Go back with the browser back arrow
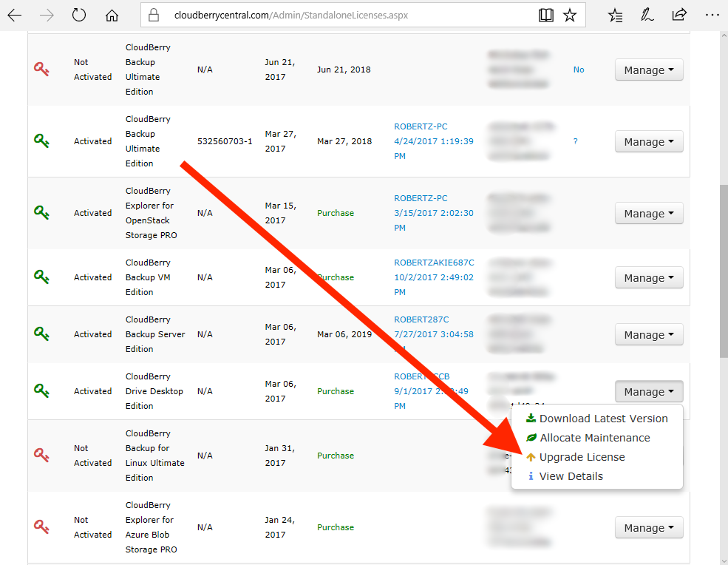 (x=15, y=16)
